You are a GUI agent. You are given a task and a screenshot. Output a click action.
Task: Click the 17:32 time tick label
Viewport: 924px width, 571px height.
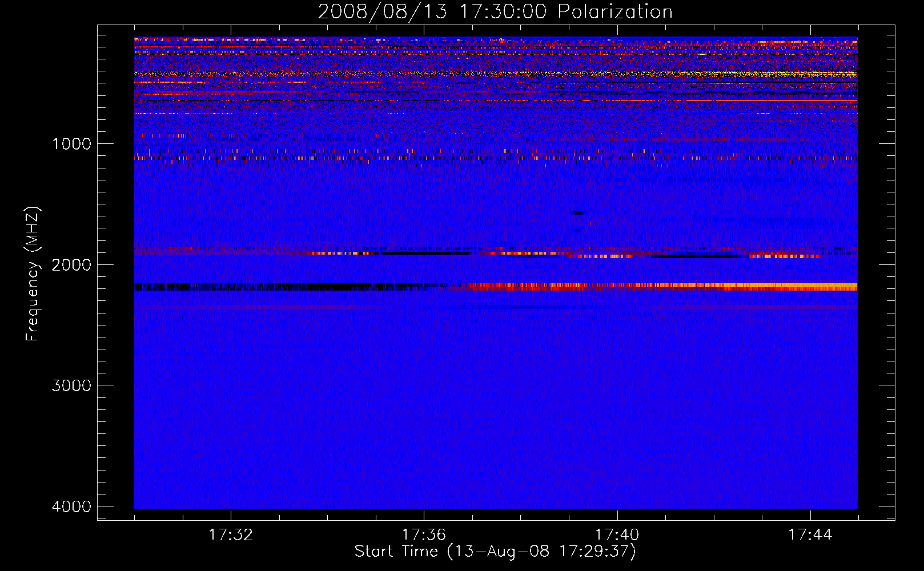pos(231,535)
